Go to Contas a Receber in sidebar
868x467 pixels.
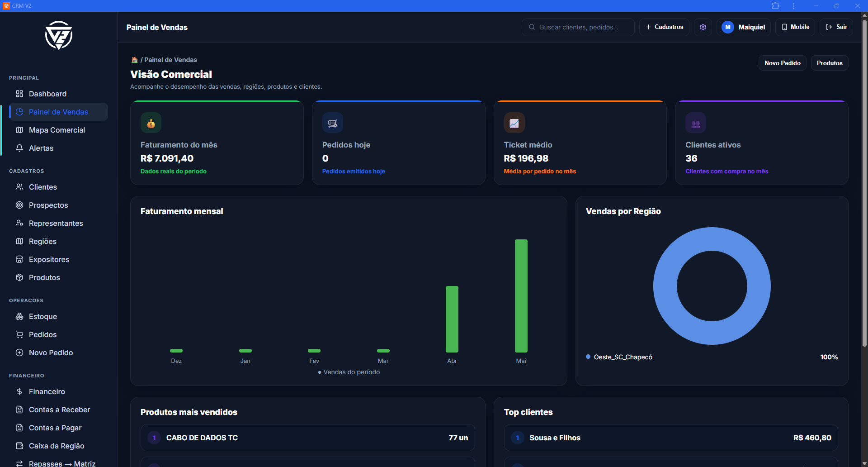[x=58, y=410]
